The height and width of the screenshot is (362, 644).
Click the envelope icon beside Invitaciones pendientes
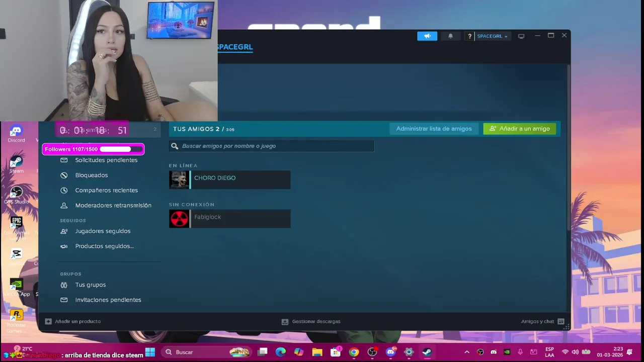tap(64, 300)
